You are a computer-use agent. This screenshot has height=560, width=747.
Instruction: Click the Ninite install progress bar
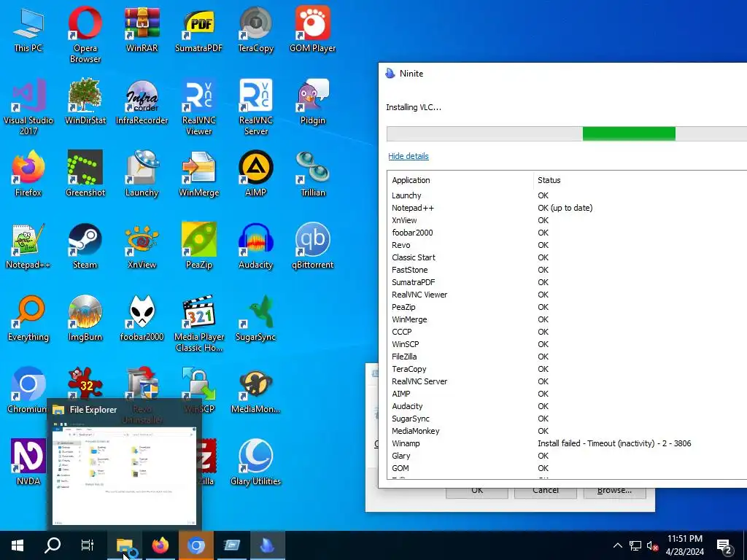[566, 134]
